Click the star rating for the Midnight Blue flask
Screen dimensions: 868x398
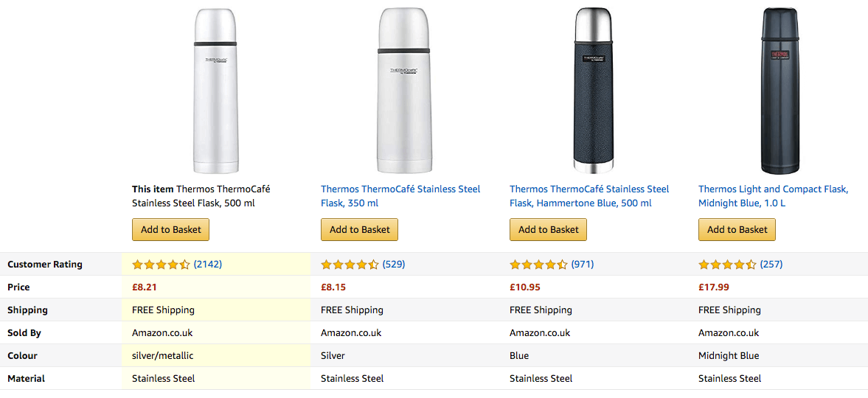click(727, 265)
